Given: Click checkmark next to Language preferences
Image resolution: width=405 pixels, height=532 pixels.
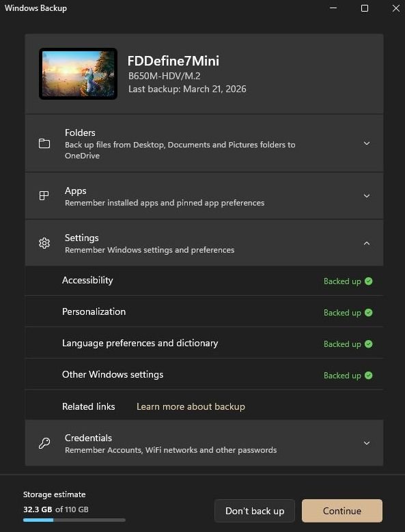Looking at the screenshot, I should [368, 344].
